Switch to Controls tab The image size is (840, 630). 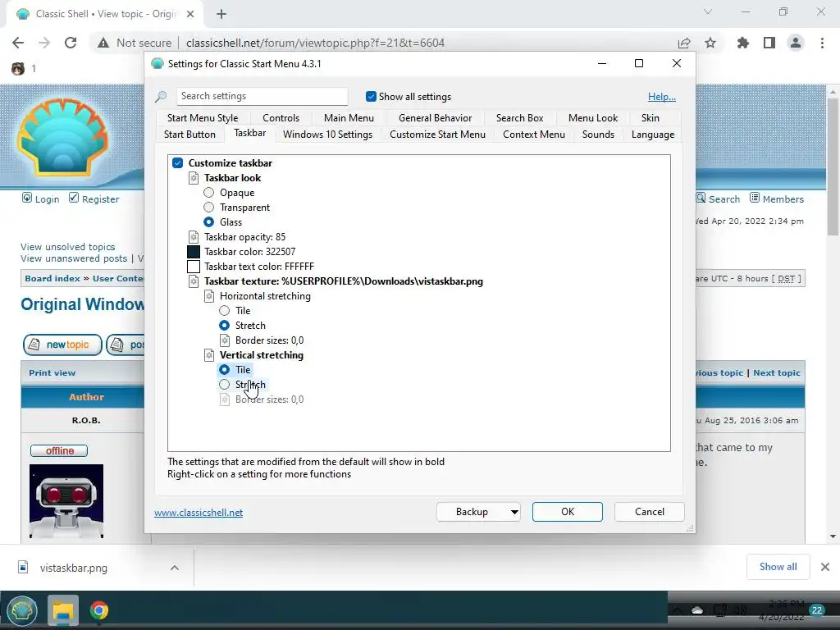pos(281,118)
